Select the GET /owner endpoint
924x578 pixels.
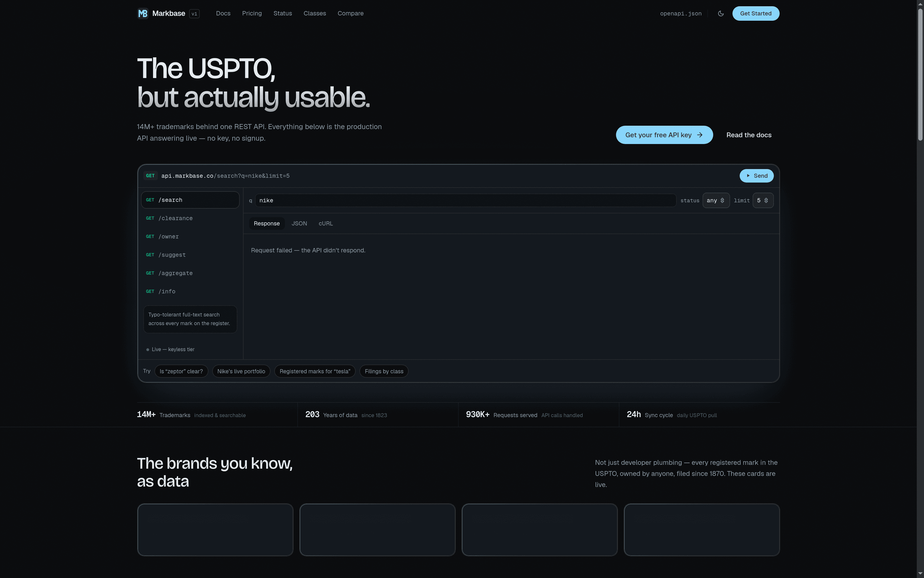190,237
